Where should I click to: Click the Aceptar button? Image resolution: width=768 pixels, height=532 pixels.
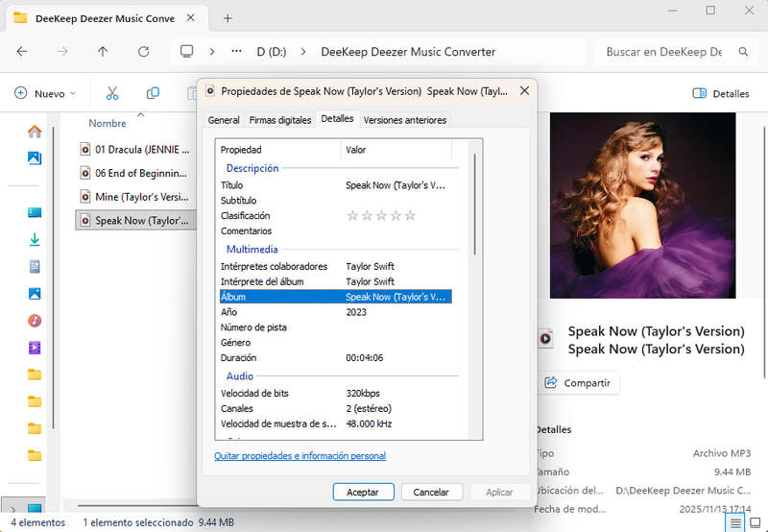pyautogui.click(x=363, y=492)
